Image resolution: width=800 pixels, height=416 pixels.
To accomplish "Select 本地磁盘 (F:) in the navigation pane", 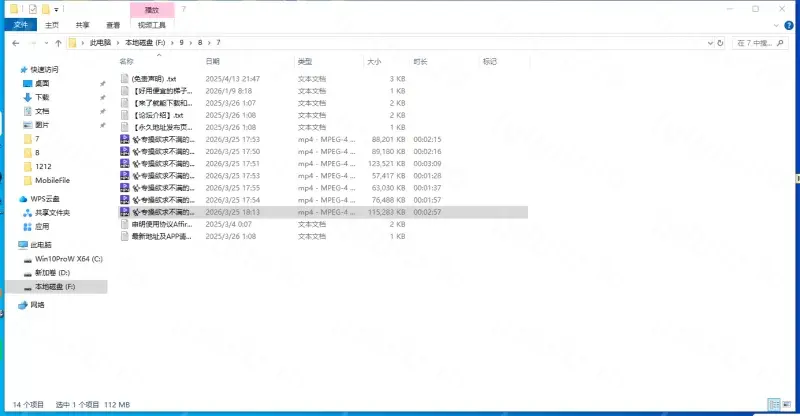I will tap(55, 287).
